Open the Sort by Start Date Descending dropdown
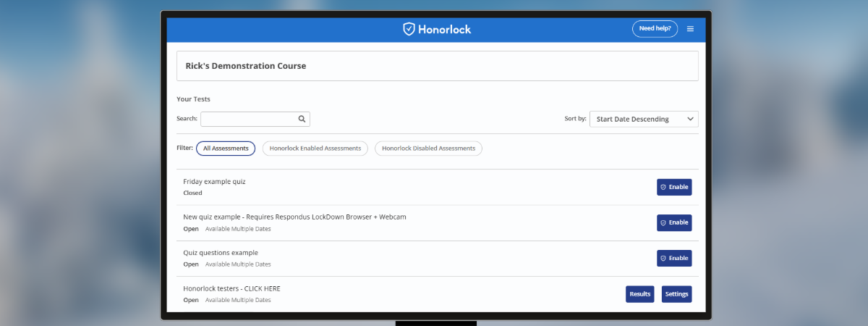This screenshot has width=868, height=326. pyautogui.click(x=644, y=119)
